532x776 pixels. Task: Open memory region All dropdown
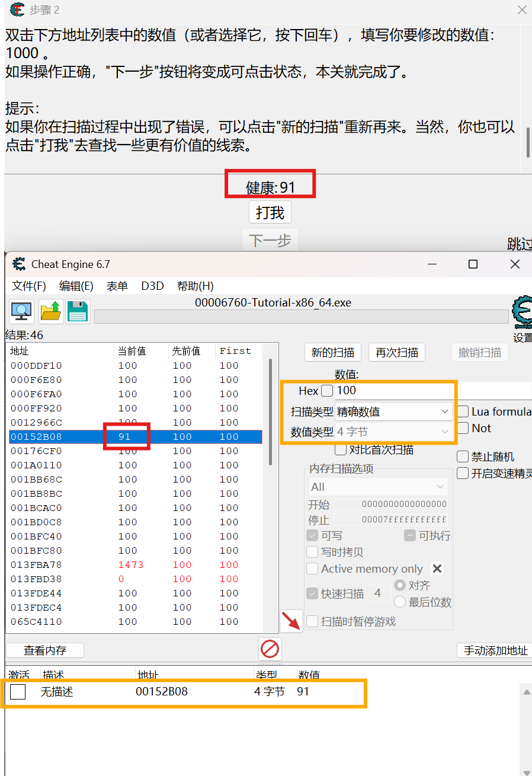pos(378,487)
